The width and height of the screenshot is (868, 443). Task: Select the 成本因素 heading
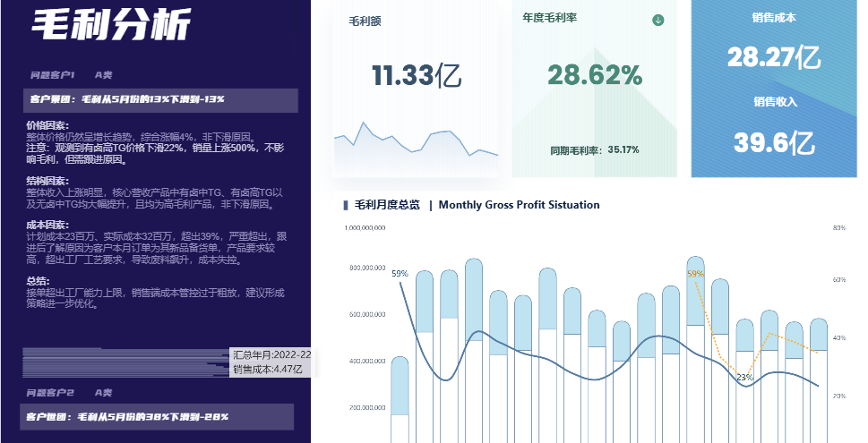point(47,225)
